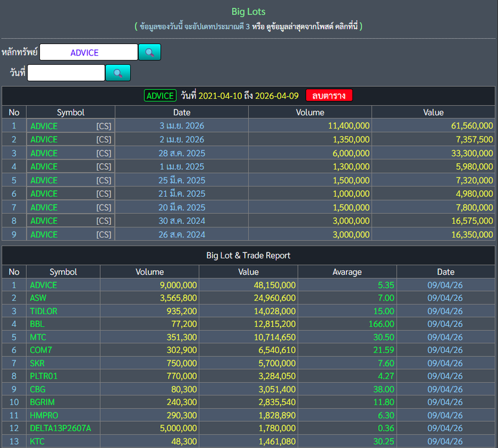The width and height of the screenshot is (498, 448).
Task: Open the HMPRO symbol link
Action: pos(44,415)
